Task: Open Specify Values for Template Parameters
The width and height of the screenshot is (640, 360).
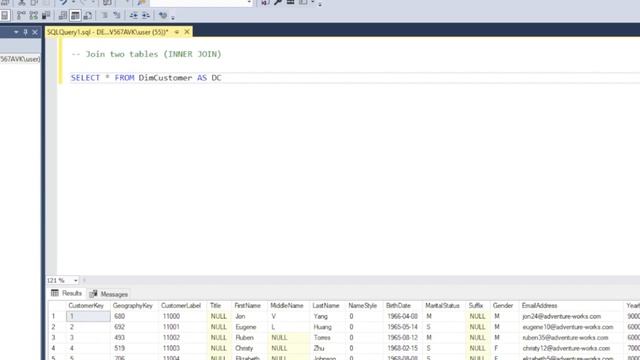Action: pyautogui.click(x=163, y=16)
